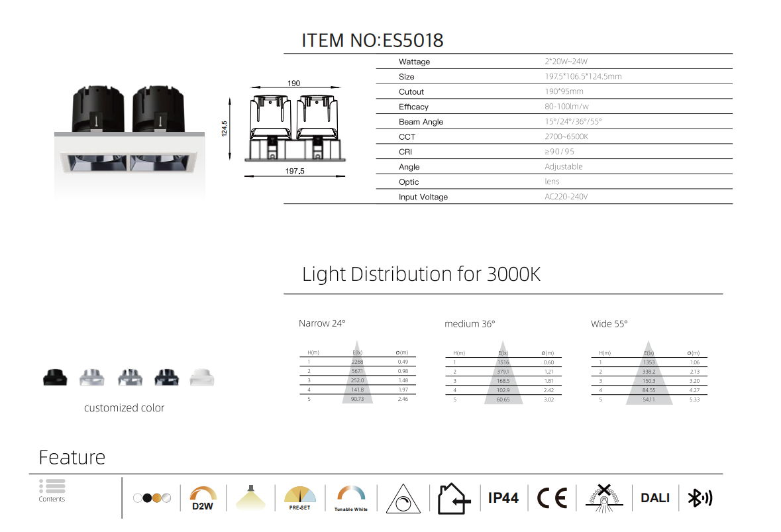The image size is (781, 532).
Task: Select the Bluetooth control icon
Action: coord(700,498)
